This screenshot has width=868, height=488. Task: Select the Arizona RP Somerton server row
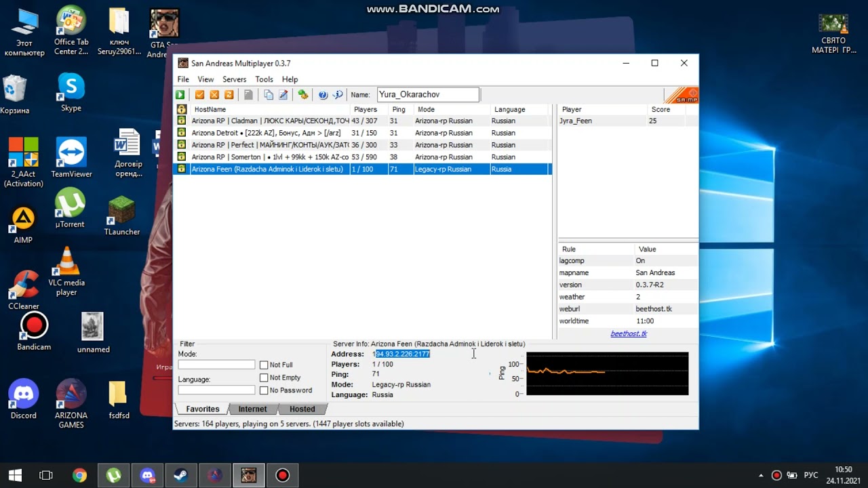pos(363,157)
